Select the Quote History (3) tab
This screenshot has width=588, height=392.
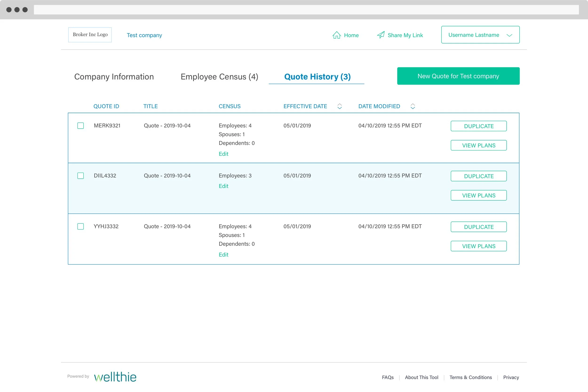pyautogui.click(x=317, y=76)
